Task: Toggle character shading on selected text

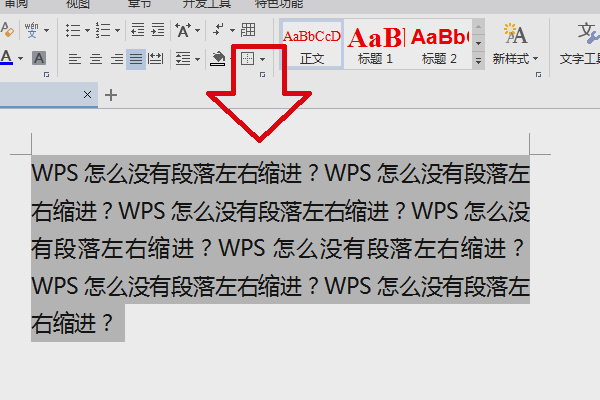Action: point(39,58)
